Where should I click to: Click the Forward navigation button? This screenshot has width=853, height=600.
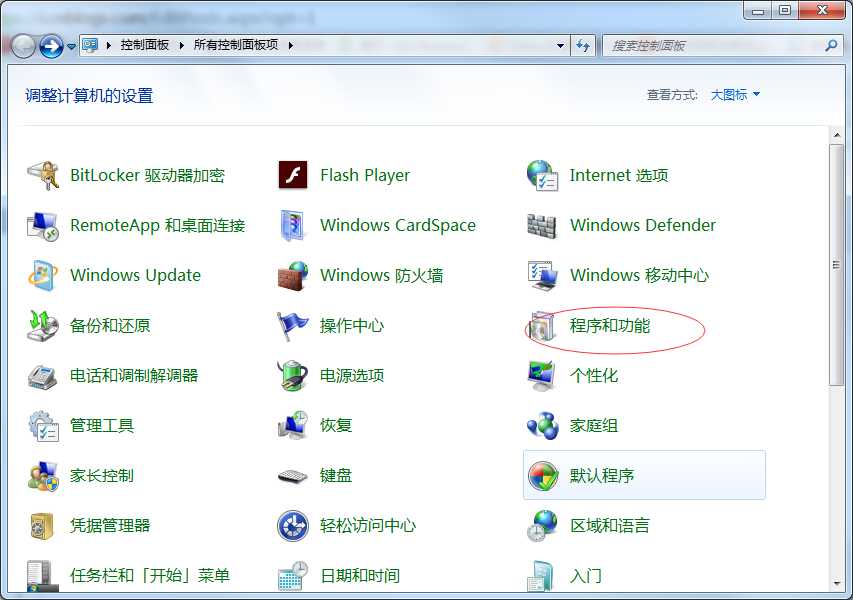(52, 46)
